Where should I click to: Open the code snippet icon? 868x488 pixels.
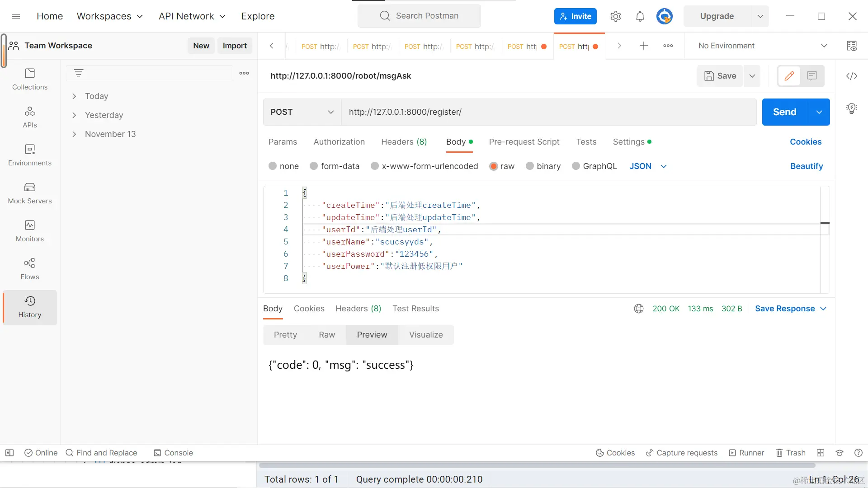pyautogui.click(x=852, y=76)
